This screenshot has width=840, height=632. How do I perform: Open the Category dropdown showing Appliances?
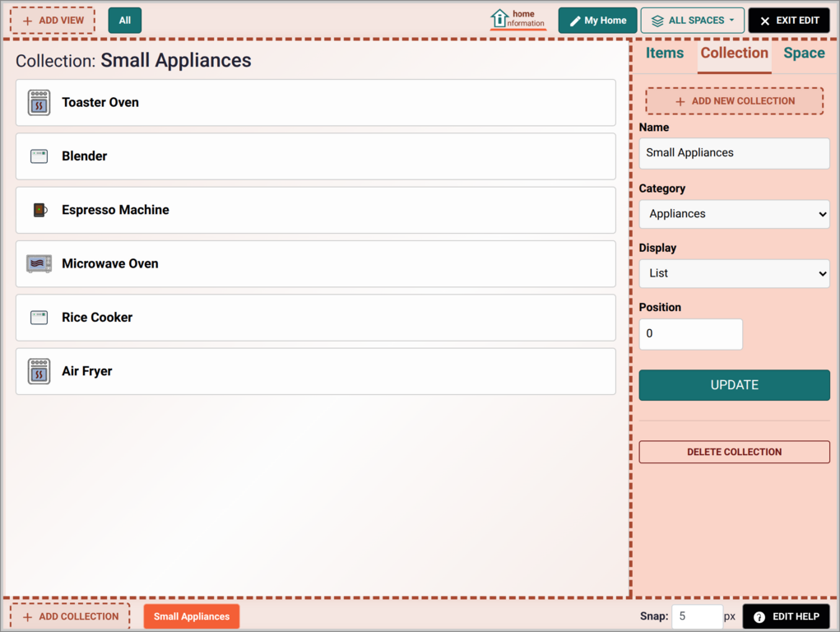(734, 214)
